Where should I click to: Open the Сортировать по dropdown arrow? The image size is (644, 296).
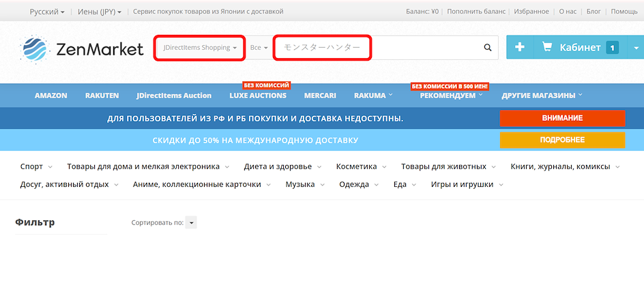point(191,222)
